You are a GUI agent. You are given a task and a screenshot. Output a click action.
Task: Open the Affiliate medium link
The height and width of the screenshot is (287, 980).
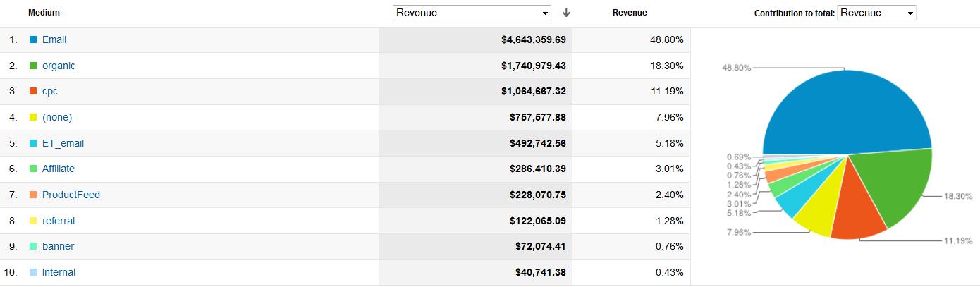pyautogui.click(x=58, y=169)
